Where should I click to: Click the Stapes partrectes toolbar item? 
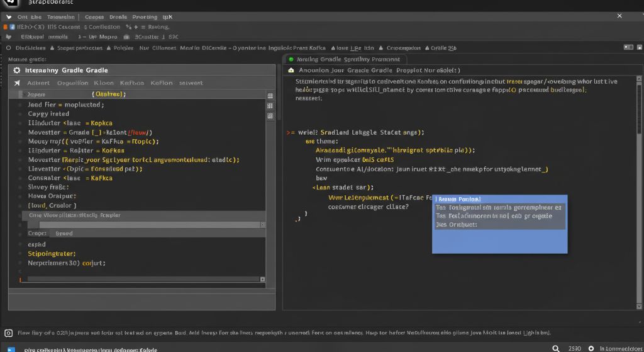(x=80, y=48)
